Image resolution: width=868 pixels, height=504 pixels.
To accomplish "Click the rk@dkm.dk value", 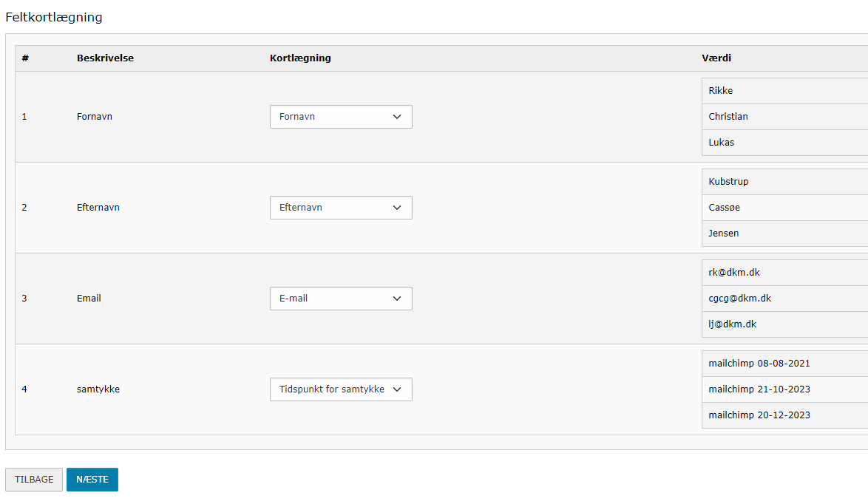I will point(734,273).
